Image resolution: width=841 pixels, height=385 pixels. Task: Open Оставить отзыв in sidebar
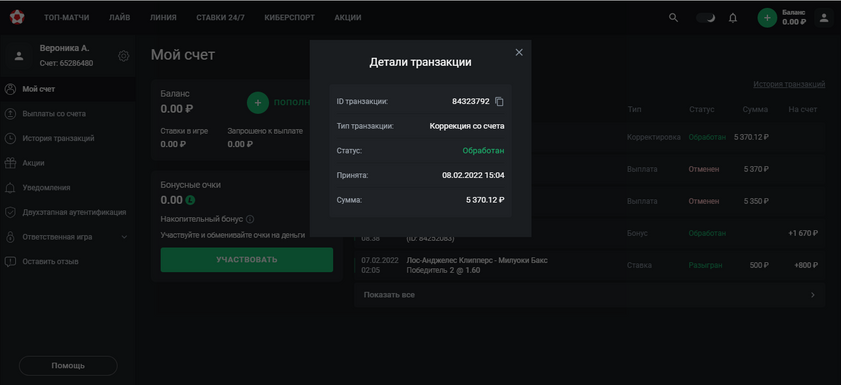click(68, 262)
